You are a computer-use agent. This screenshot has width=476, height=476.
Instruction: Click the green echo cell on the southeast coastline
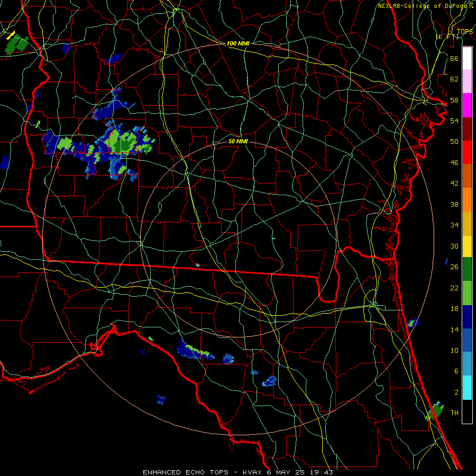tap(436, 411)
